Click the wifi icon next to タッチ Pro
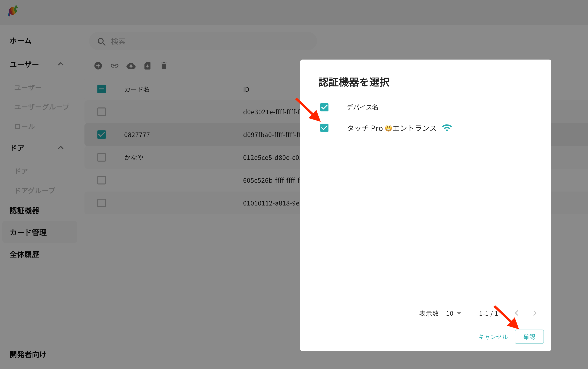 [x=447, y=128]
